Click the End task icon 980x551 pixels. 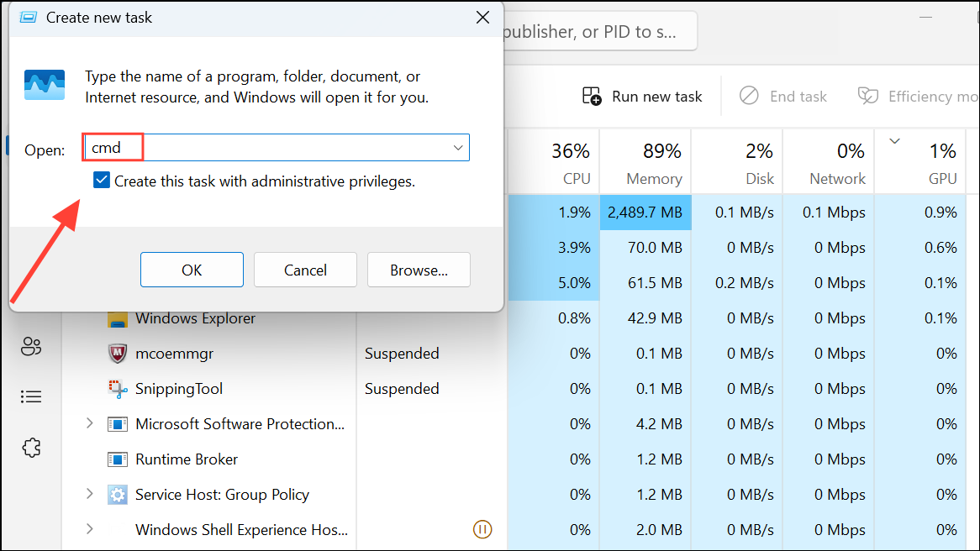click(x=748, y=96)
